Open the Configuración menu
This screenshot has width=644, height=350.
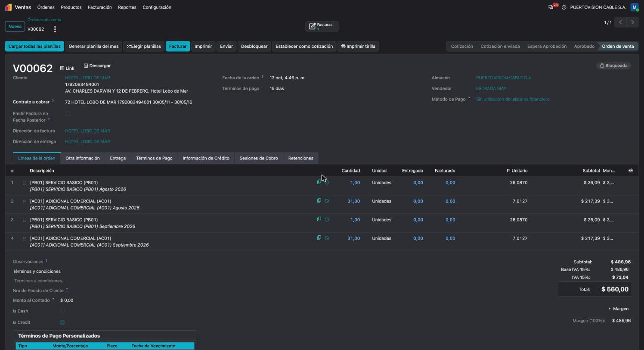tap(157, 7)
